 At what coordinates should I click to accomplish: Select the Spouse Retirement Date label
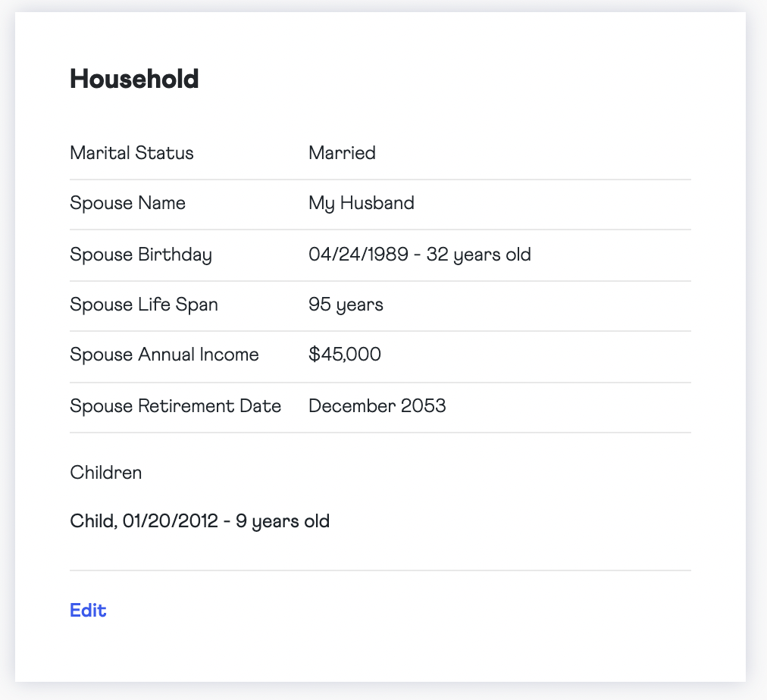pos(176,406)
